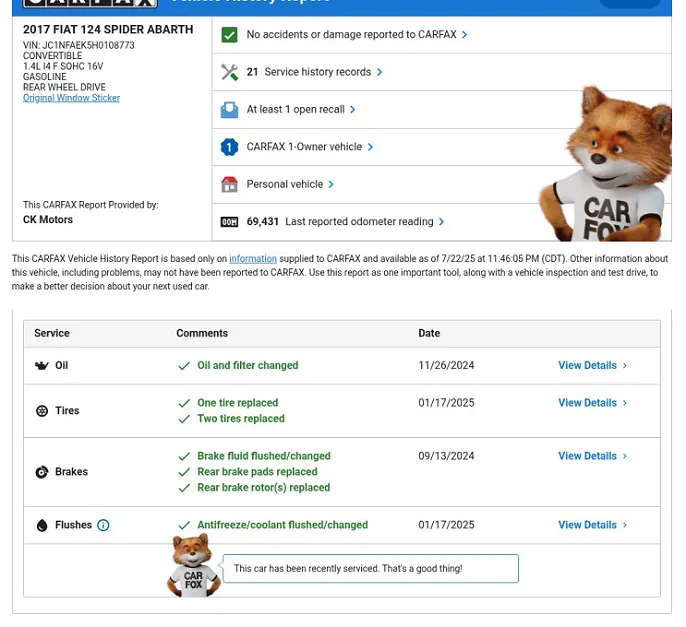Click the 'Antifreeze/coolant flushed/changed' comment
Viewport: 686px width, 627px height.
(283, 525)
